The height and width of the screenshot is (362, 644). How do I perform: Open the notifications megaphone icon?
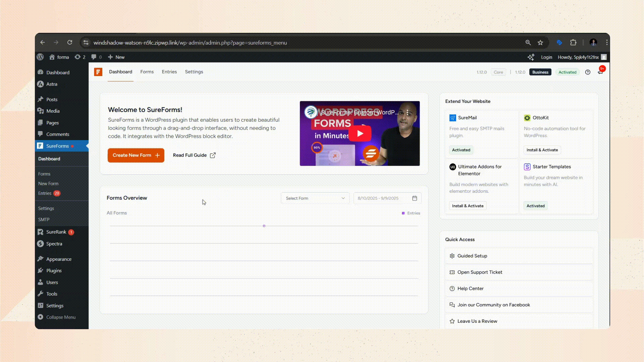(x=600, y=71)
